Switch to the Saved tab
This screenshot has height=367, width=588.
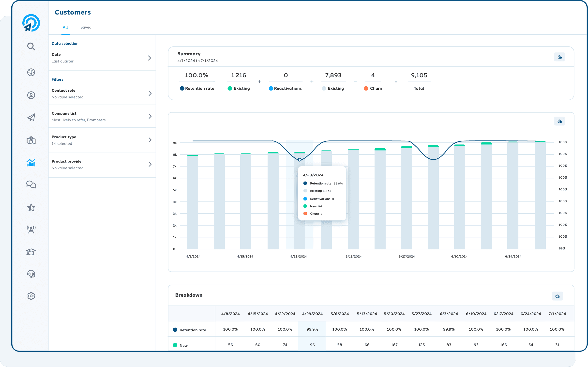pyautogui.click(x=86, y=27)
